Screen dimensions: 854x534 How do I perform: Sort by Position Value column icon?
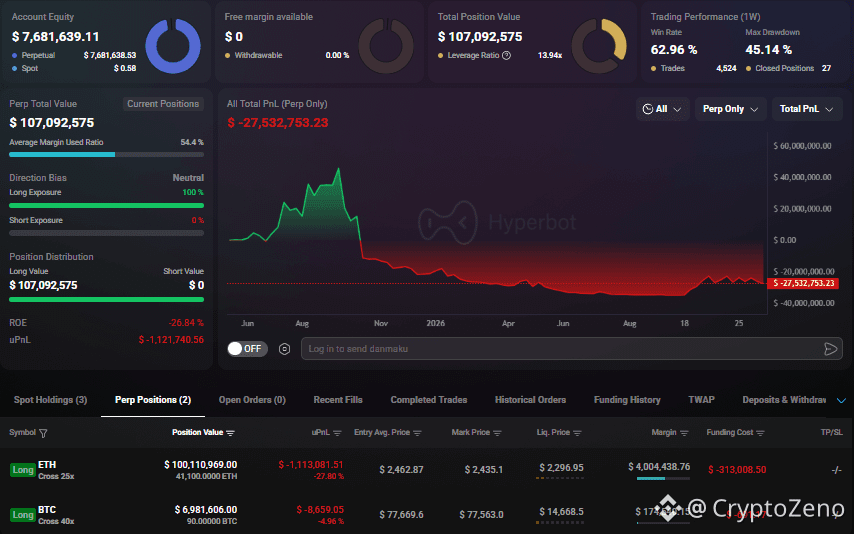(230, 433)
